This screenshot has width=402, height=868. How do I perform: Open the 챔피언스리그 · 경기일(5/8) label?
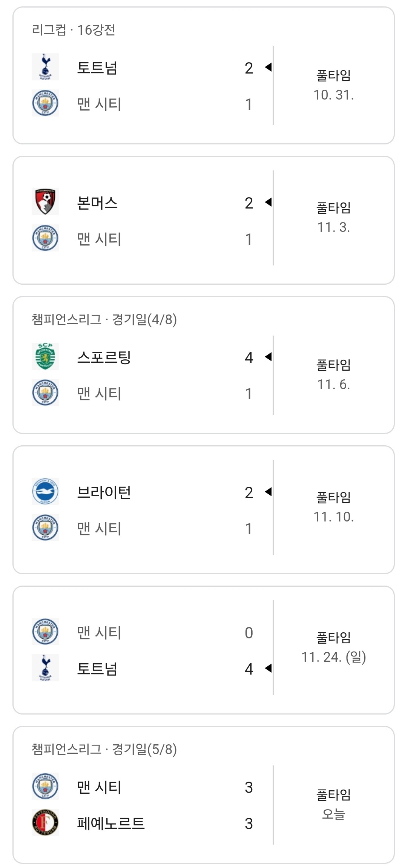tap(104, 749)
